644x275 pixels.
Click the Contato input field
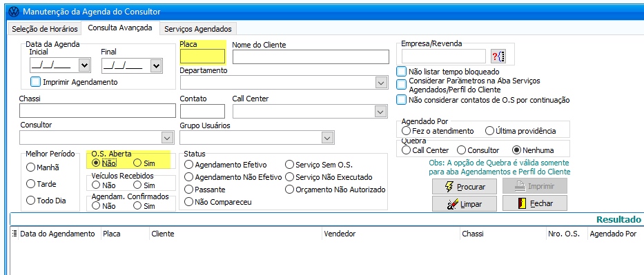(x=202, y=111)
